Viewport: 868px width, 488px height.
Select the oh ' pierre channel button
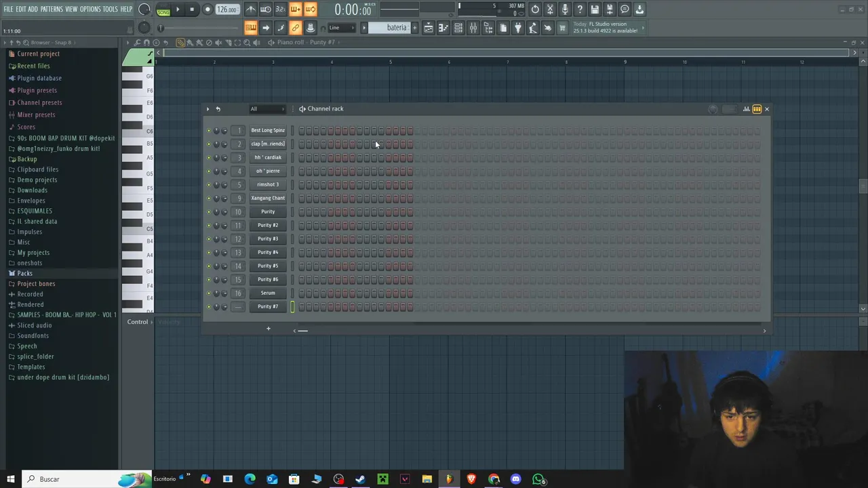coord(268,171)
